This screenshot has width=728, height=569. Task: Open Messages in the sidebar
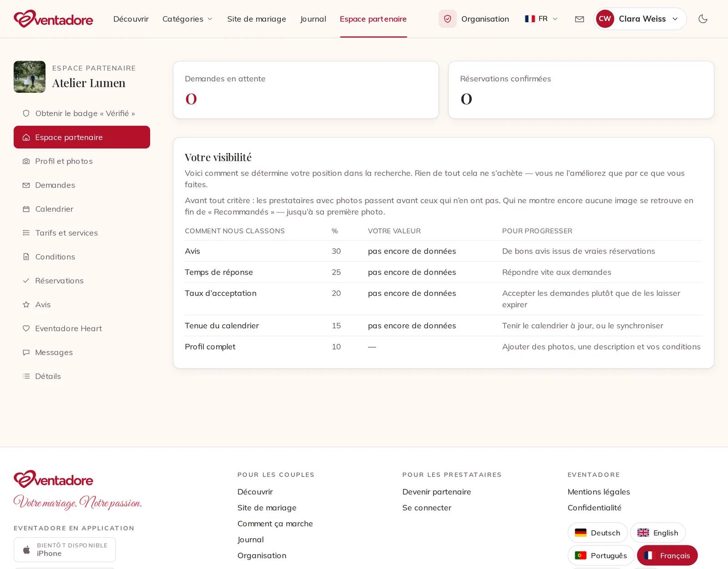pyautogui.click(x=82, y=352)
